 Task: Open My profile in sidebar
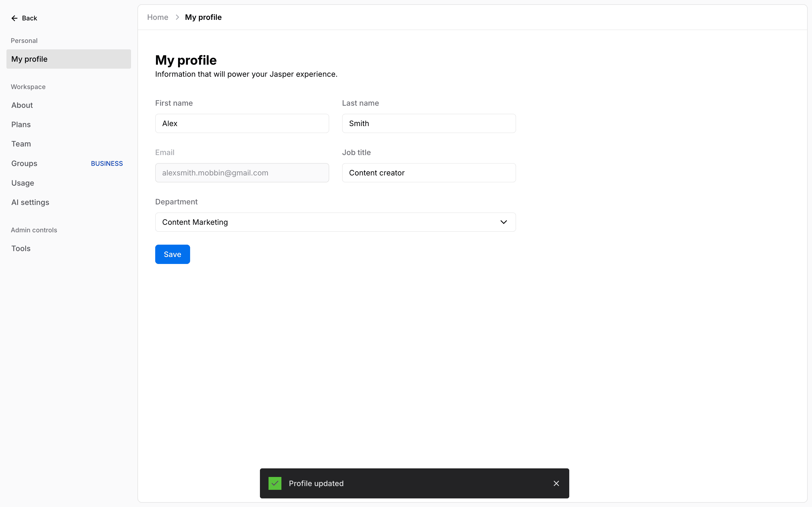click(x=68, y=59)
